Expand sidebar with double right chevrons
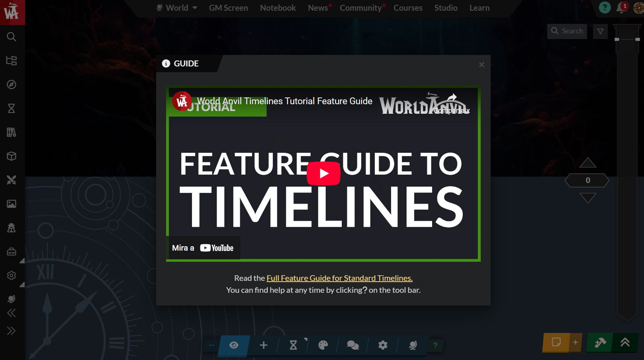 [x=12, y=331]
